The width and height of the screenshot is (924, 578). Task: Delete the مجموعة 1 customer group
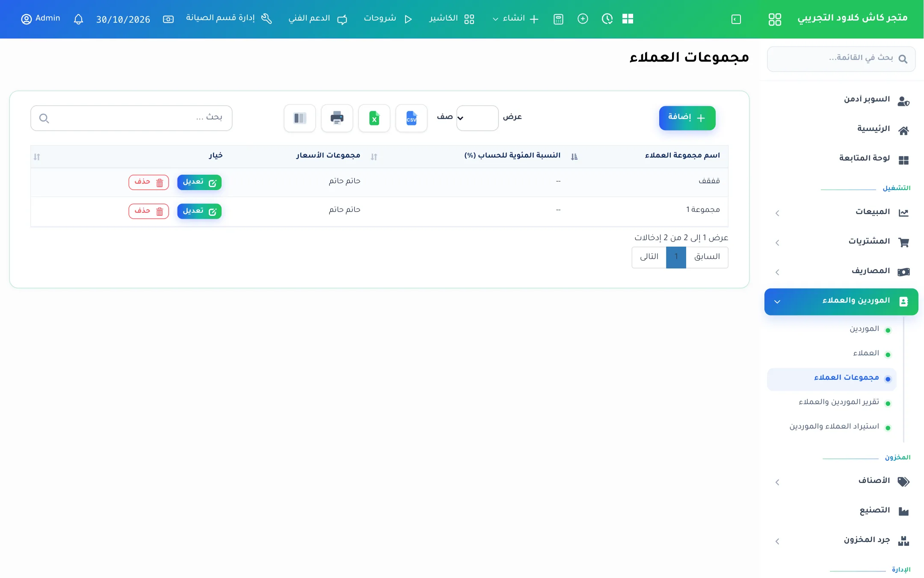[149, 211]
